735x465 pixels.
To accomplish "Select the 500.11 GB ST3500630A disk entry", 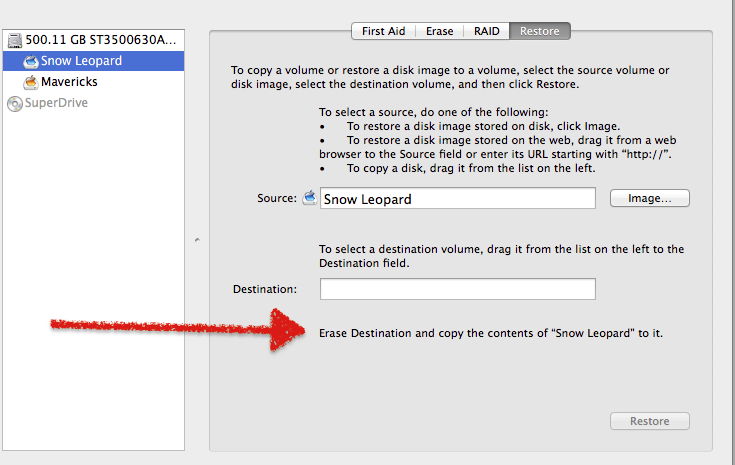I will click(x=101, y=40).
